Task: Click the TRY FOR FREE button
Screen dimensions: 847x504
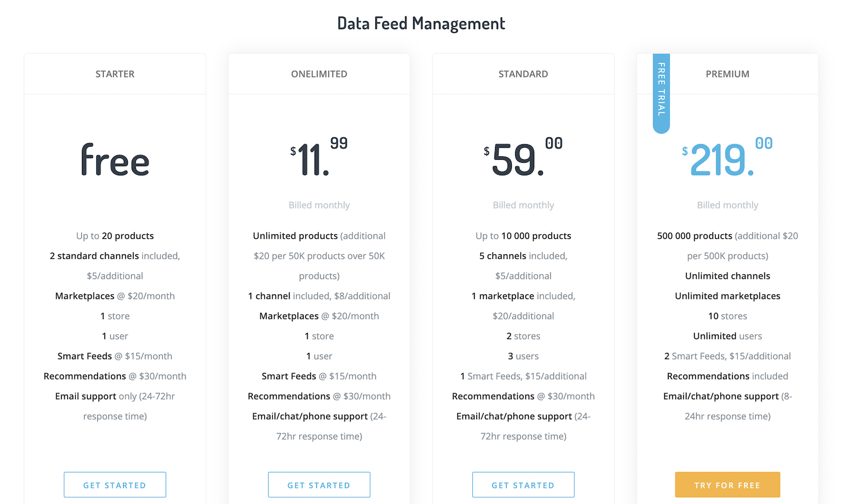Action: point(727,485)
